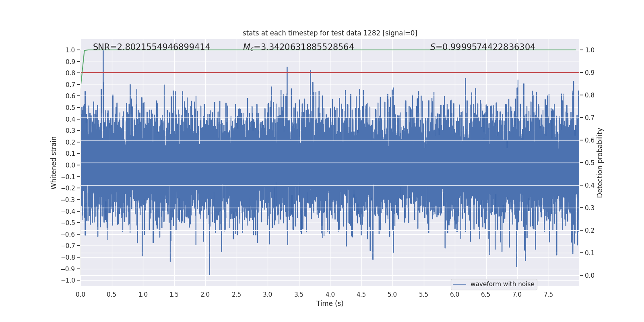Click the S=0.9999 score annotation
Viewport: 644px width, 322px height.
point(483,47)
